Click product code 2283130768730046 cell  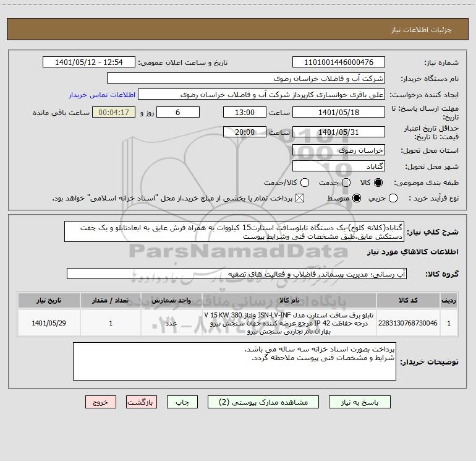[x=408, y=323]
